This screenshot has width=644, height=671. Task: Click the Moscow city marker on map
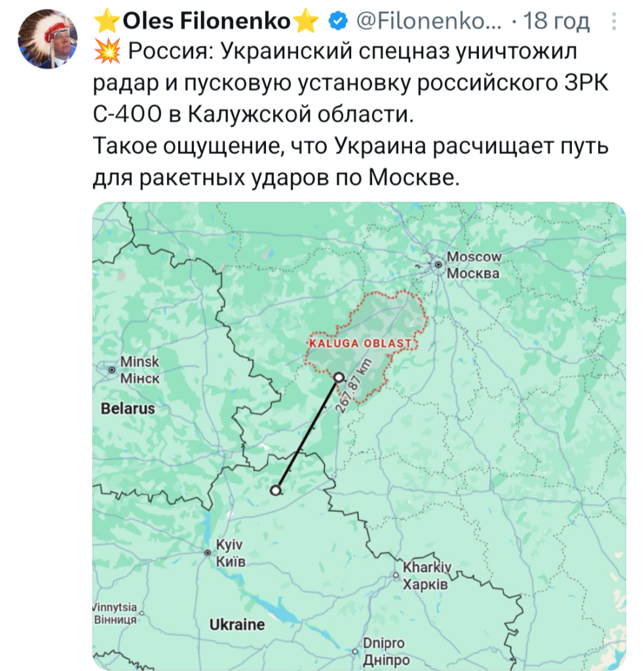click(x=438, y=264)
